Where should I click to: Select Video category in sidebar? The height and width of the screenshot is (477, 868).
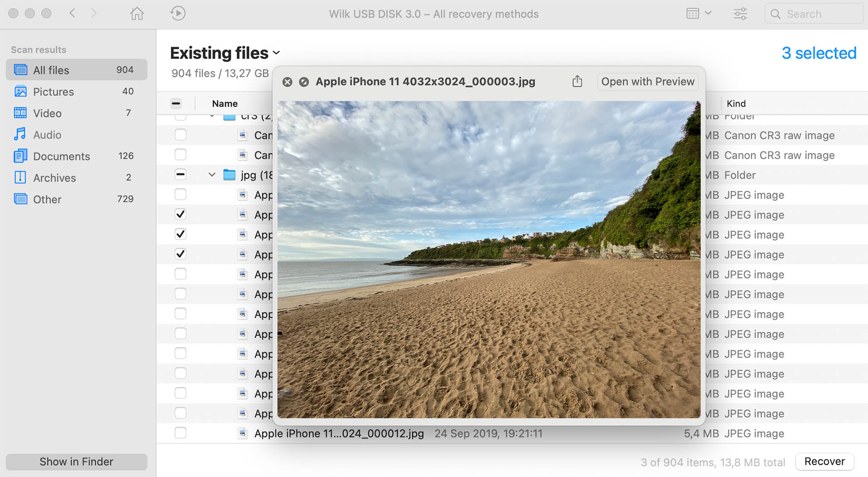pyautogui.click(x=76, y=113)
